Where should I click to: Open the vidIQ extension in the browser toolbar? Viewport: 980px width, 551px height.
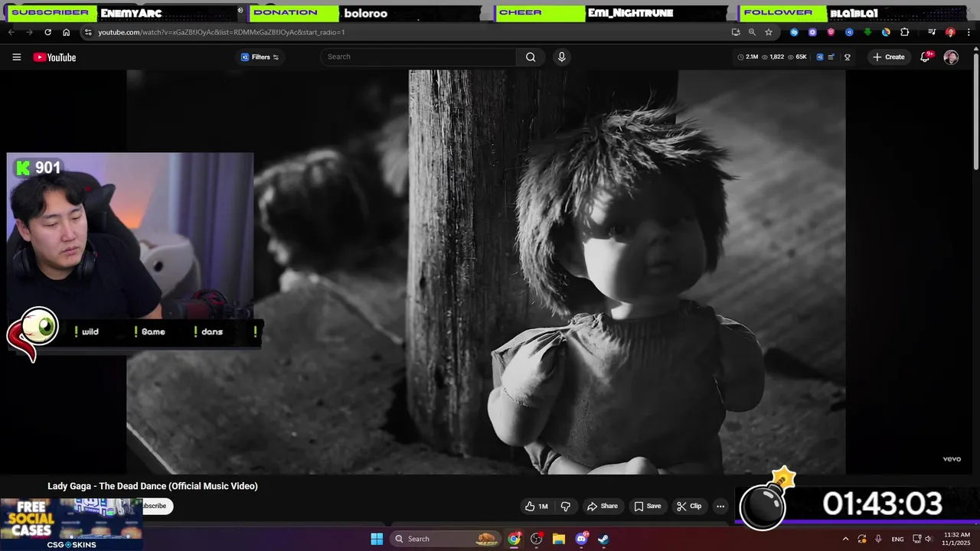click(x=849, y=32)
